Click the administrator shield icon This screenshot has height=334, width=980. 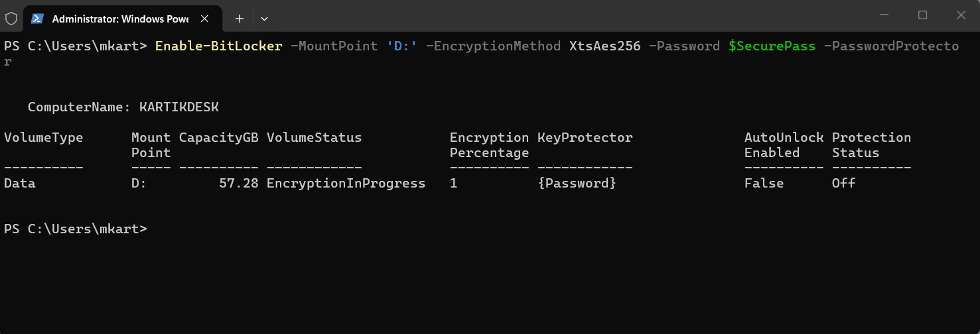point(11,19)
